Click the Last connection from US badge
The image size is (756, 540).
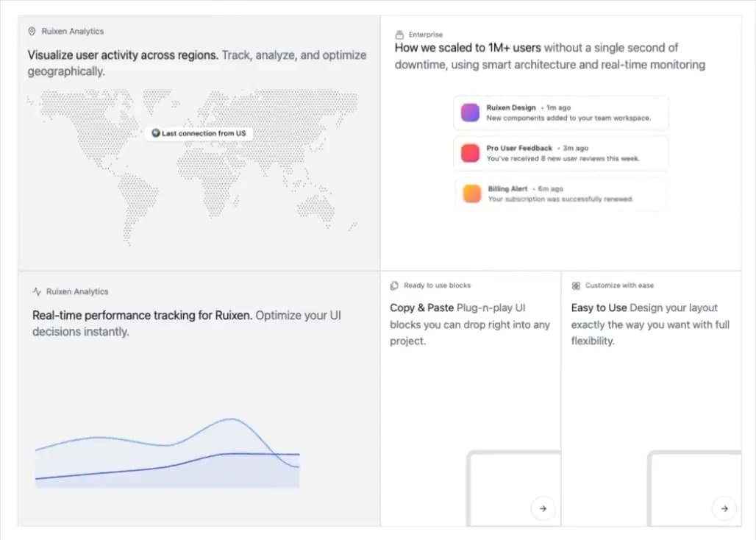(x=199, y=134)
